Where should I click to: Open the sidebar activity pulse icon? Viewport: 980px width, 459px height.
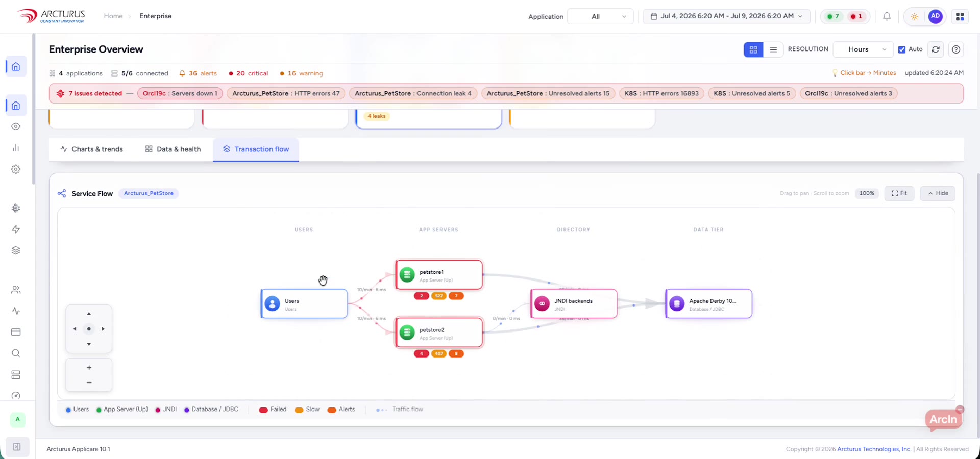tap(16, 311)
